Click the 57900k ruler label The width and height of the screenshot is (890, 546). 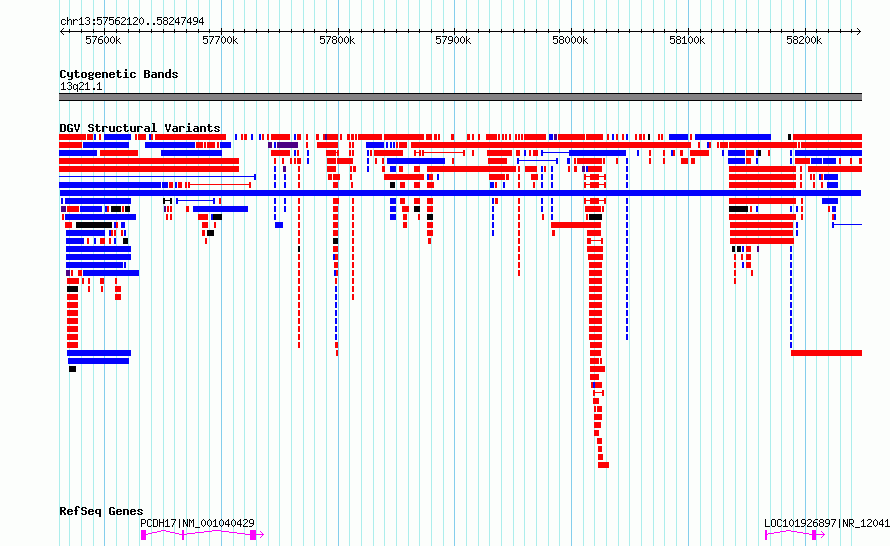tap(453, 40)
